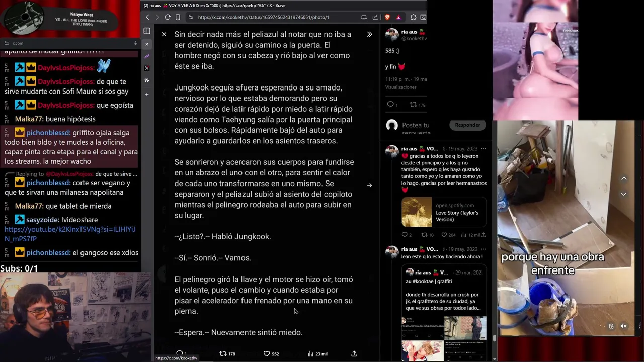
Task: Go back in Brave browser
Action: (x=147, y=17)
